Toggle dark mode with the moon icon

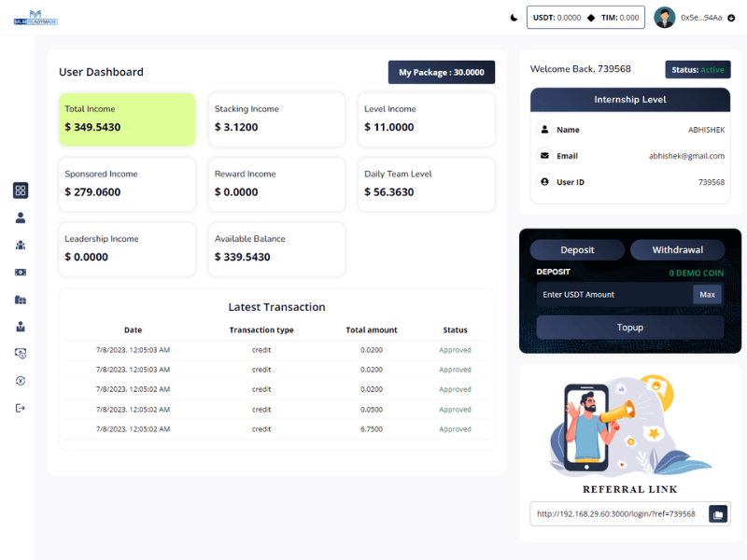(514, 18)
